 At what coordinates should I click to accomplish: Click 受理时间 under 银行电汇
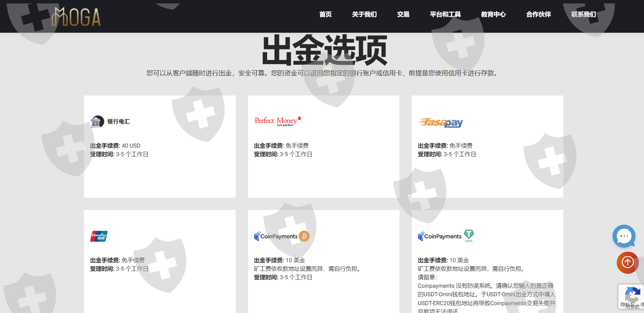pyautogui.click(x=119, y=154)
